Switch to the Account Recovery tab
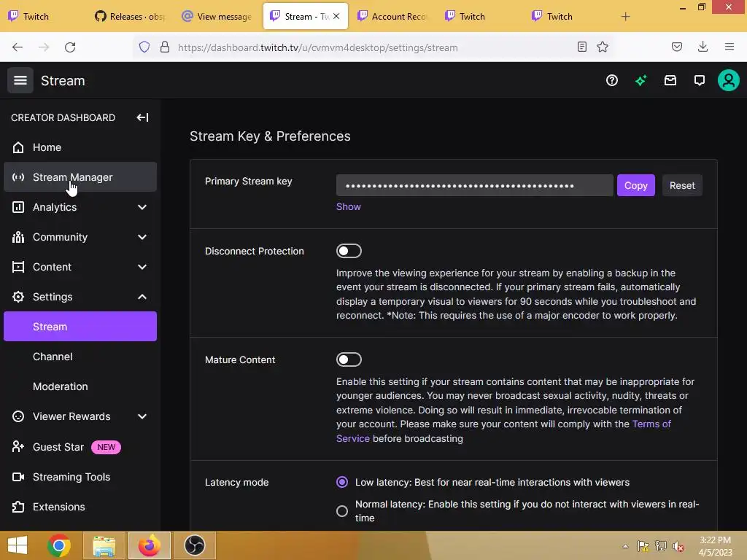Image resolution: width=747 pixels, height=560 pixels. pos(392,17)
